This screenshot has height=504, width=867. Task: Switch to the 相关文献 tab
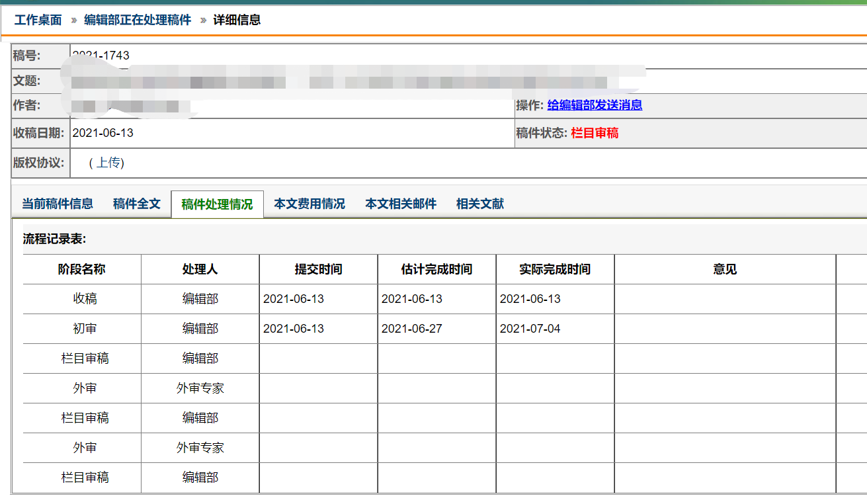pyautogui.click(x=480, y=204)
